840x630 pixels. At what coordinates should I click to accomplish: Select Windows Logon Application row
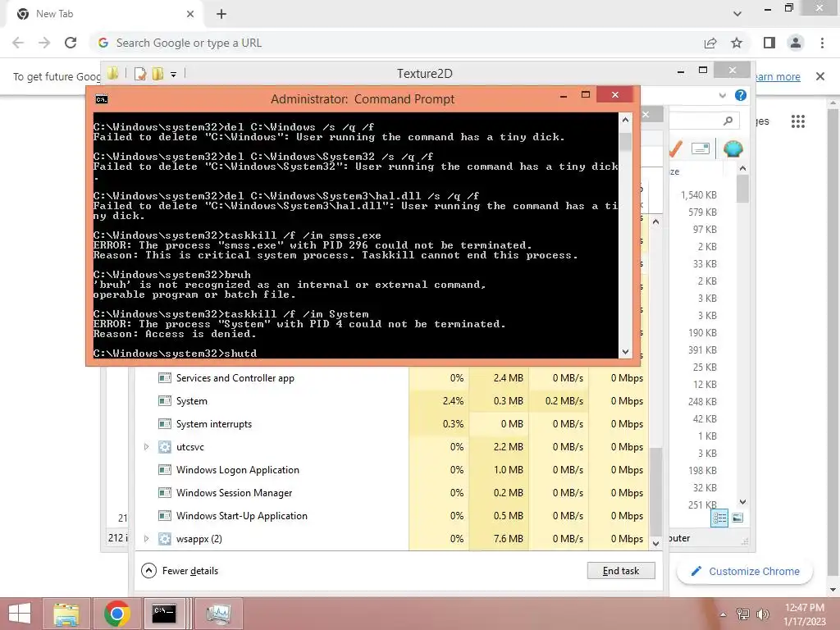392,470
